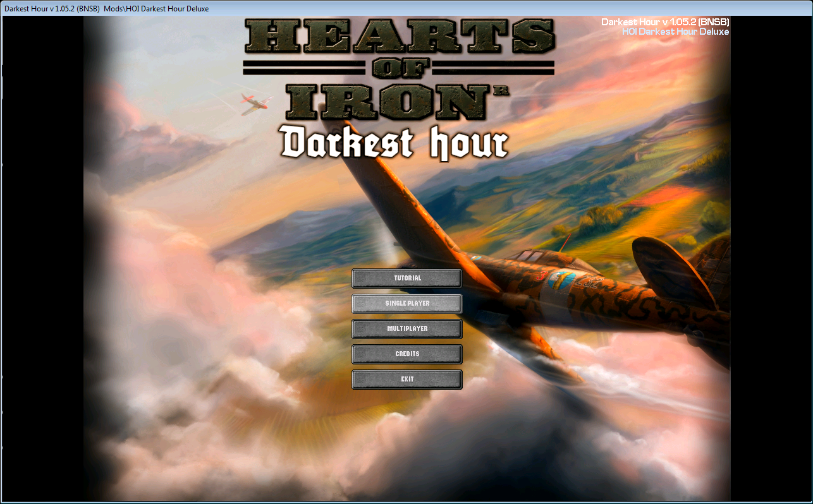This screenshot has height=504, width=813.
Task: Open the Tutorial menu button
Action: [x=407, y=279]
